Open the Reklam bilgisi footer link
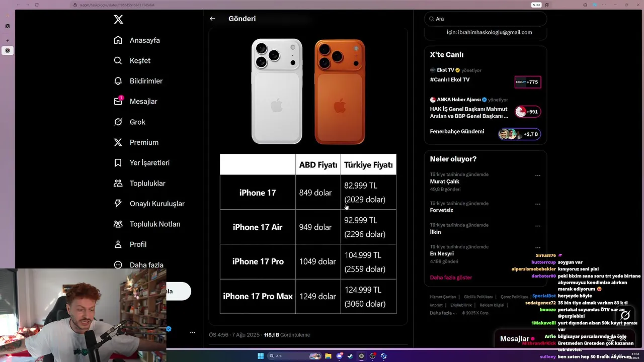This screenshot has width=644, height=362. point(492,305)
